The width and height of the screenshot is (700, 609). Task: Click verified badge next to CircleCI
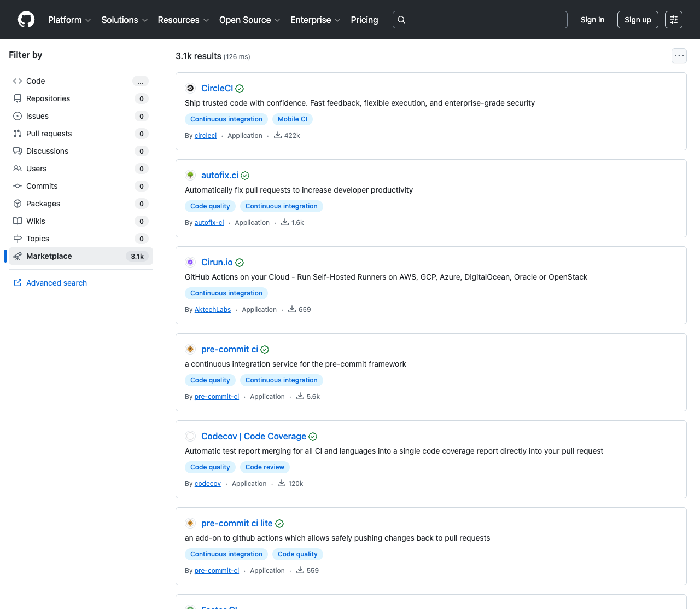pyautogui.click(x=240, y=89)
